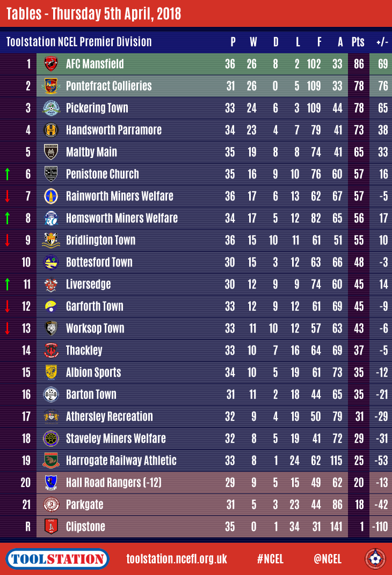Click the Toolstation sponsor logo

click(x=58, y=559)
